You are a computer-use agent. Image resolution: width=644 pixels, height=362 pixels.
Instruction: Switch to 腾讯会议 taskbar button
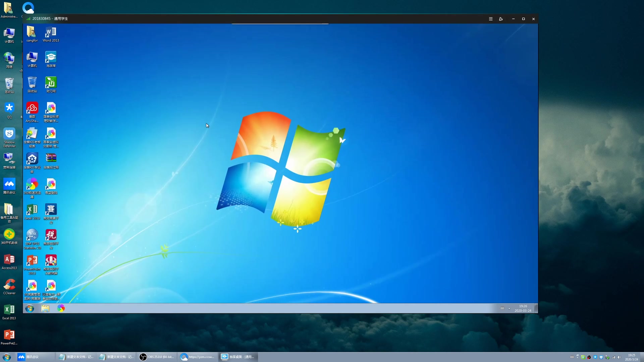(x=36, y=357)
